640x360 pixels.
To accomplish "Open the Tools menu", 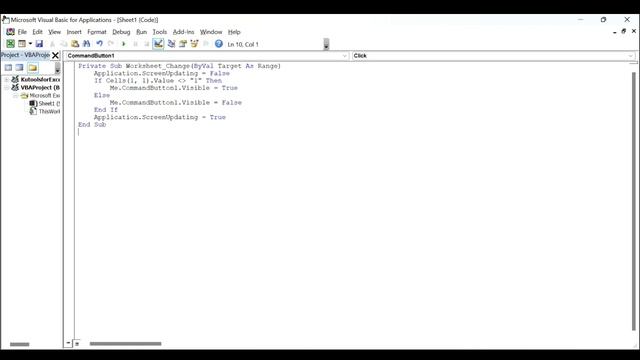I will [160, 32].
